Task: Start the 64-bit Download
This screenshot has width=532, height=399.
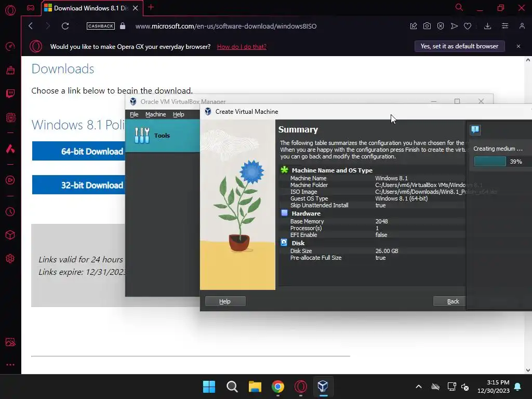Action: (79, 151)
